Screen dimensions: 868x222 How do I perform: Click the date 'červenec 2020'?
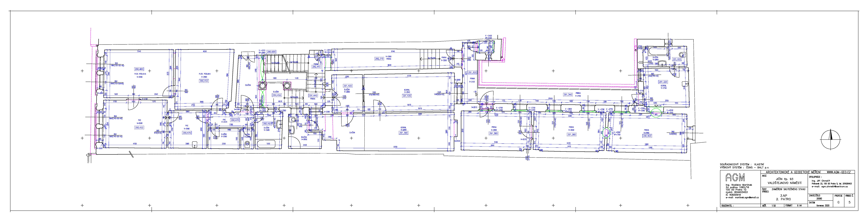pyautogui.click(x=823, y=205)
